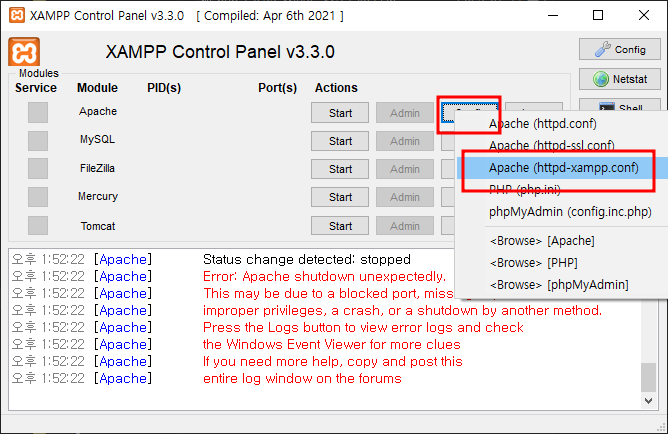Click the PID(s) column header
The width and height of the screenshot is (668, 434).
164,88
